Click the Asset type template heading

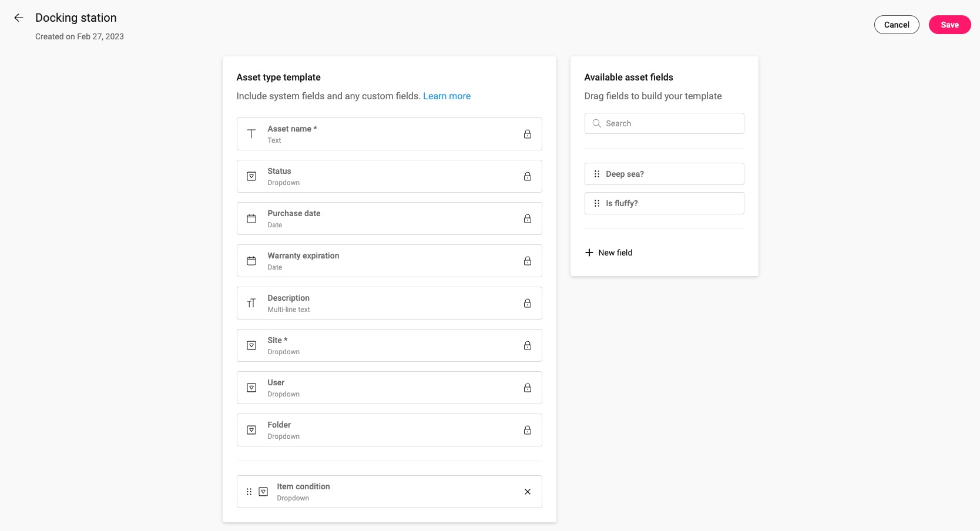coord(278,77)
